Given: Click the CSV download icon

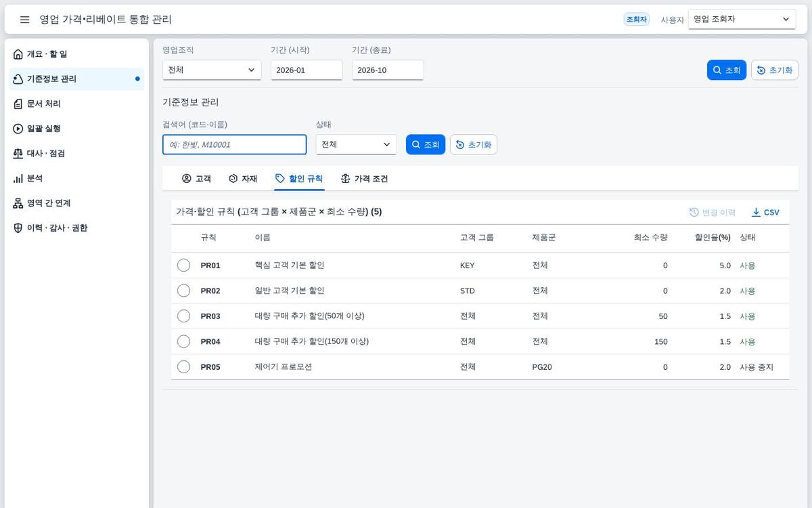Looking at the screenshot, I should point(756,213).
